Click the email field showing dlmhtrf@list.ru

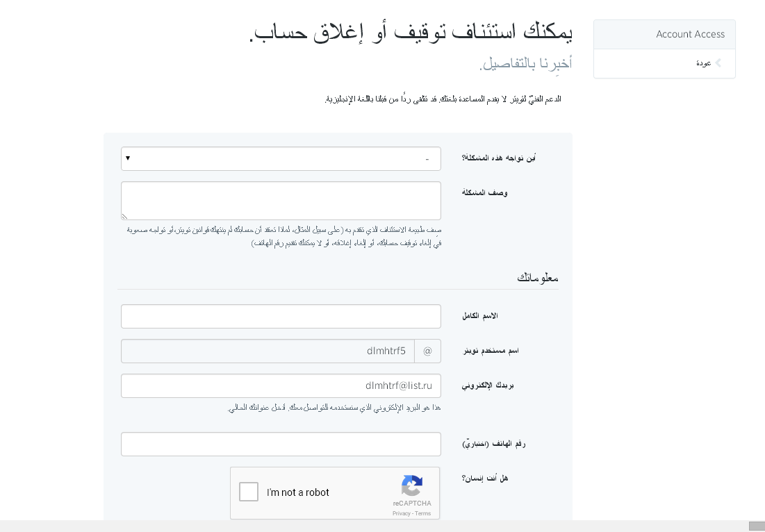281,386
